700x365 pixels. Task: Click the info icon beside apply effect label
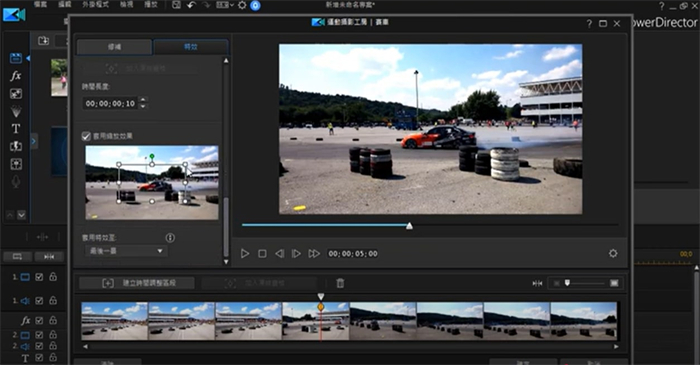pyautogui.click(x=170, y=237)
